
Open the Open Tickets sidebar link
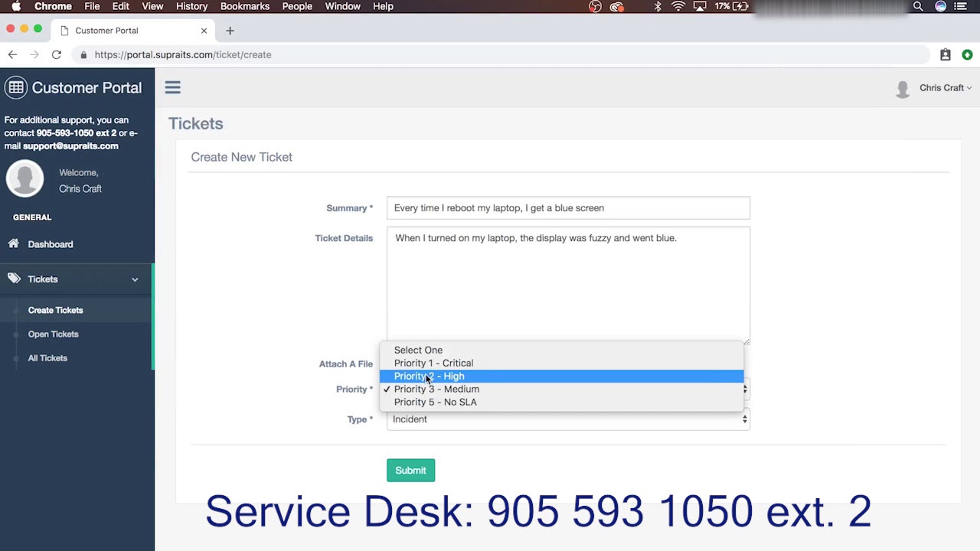[x=53, y=334]
